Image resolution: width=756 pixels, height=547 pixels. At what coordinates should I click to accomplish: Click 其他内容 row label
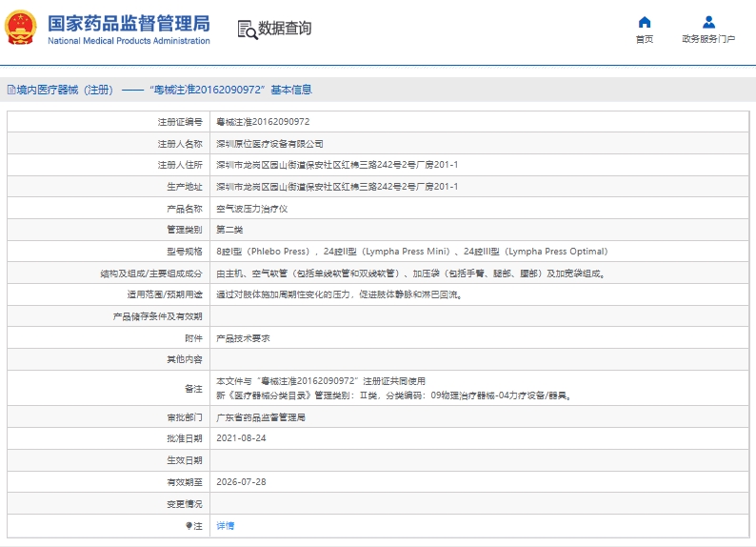coord(185,359)
